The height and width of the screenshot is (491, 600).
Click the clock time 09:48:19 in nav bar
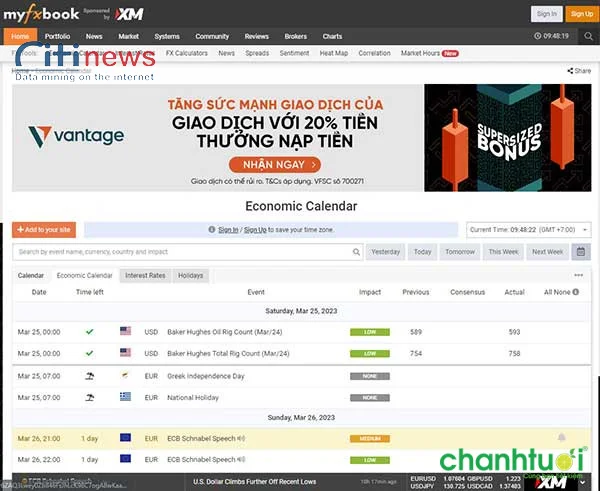coord(551,36)
